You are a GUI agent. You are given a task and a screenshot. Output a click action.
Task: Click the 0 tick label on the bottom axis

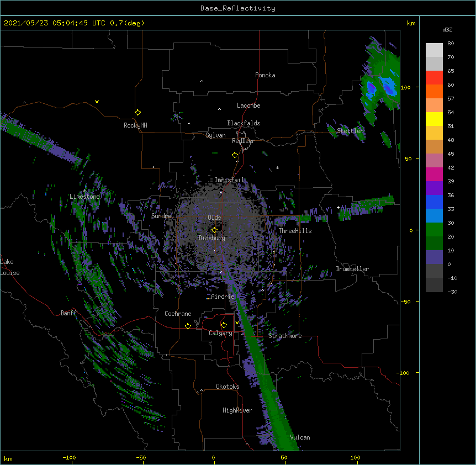(x=213, y=457)
